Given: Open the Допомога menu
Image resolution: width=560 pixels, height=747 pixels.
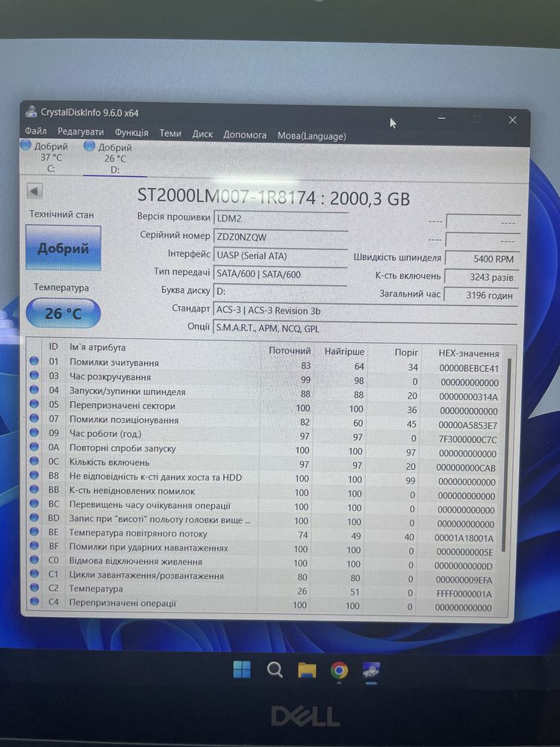Looking at the screenshot, I should point(245,134).
